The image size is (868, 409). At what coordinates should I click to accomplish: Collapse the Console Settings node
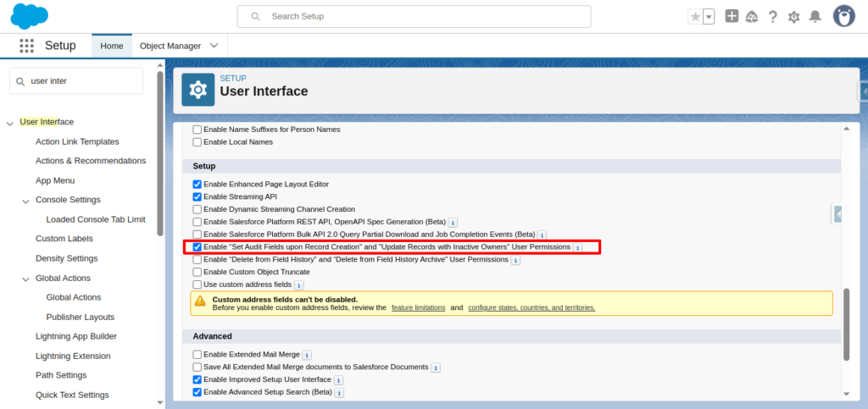tap(25, 202)
